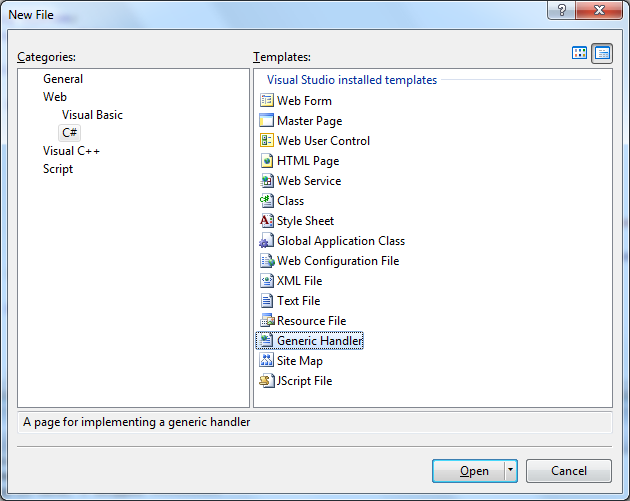Select the General category
This screenshot has width=630, height=501.
pyautogui.click(x=63, y=79)
